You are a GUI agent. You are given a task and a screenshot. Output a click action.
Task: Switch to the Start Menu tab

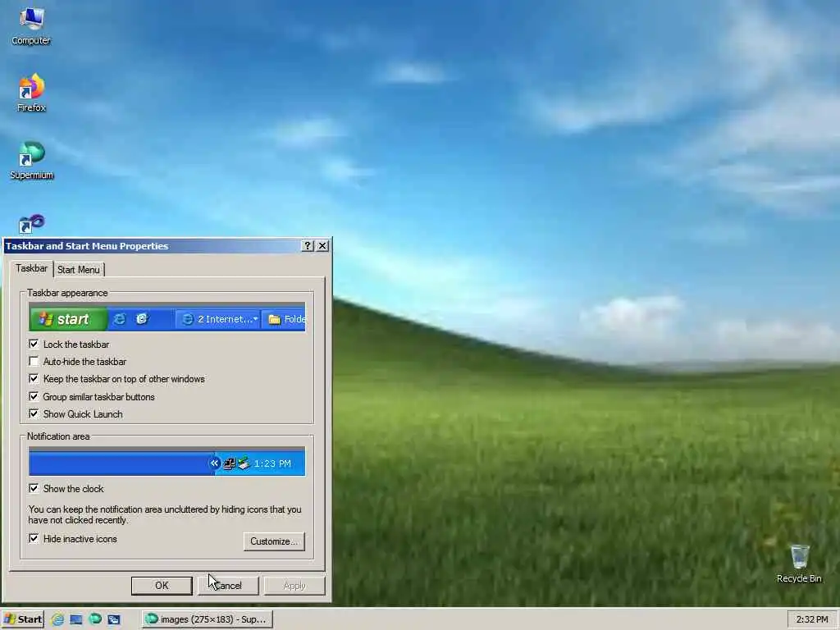click(78, 269)
